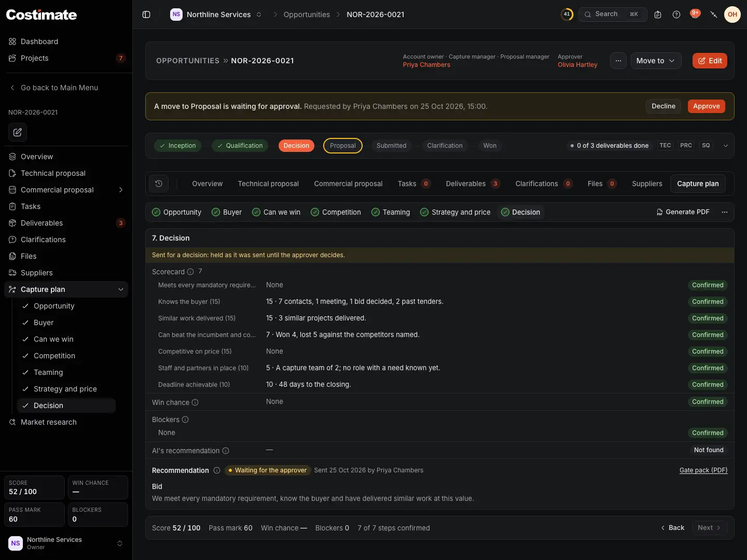747x560 pixels.
Task: Open the Northline Services Owner account switcher
Action: coord(66,543)
